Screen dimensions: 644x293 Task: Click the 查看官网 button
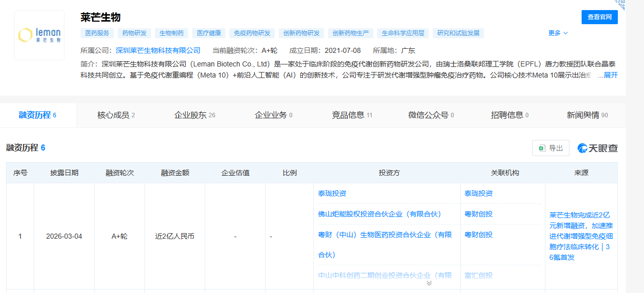tap(599, 17)
